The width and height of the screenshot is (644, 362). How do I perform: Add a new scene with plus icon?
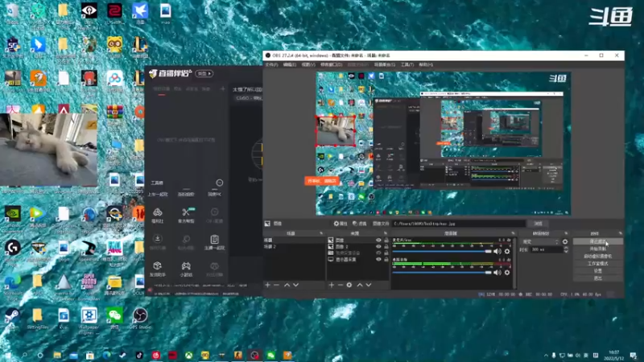tap(268, 285)
